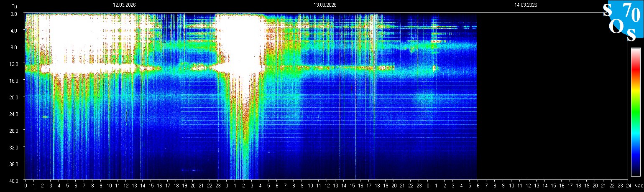The width and height of the screenshot is (644, 192).
Task: Click the final hour 24 axis label
Action: [628, 186]
